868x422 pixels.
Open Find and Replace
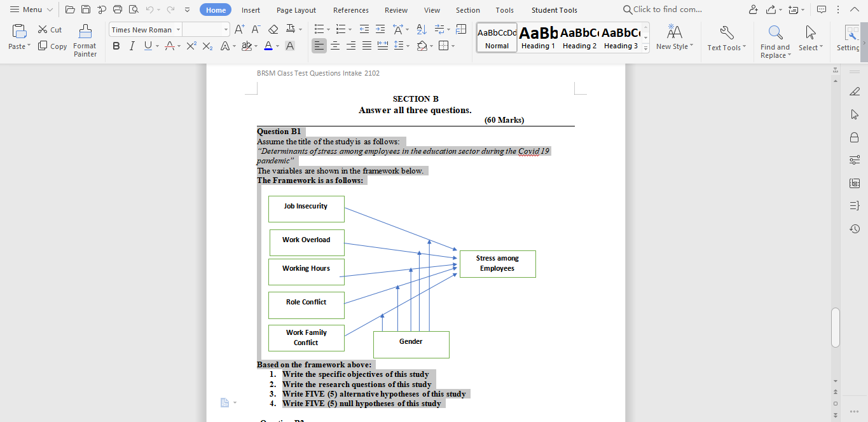click(x=775, y=39)
